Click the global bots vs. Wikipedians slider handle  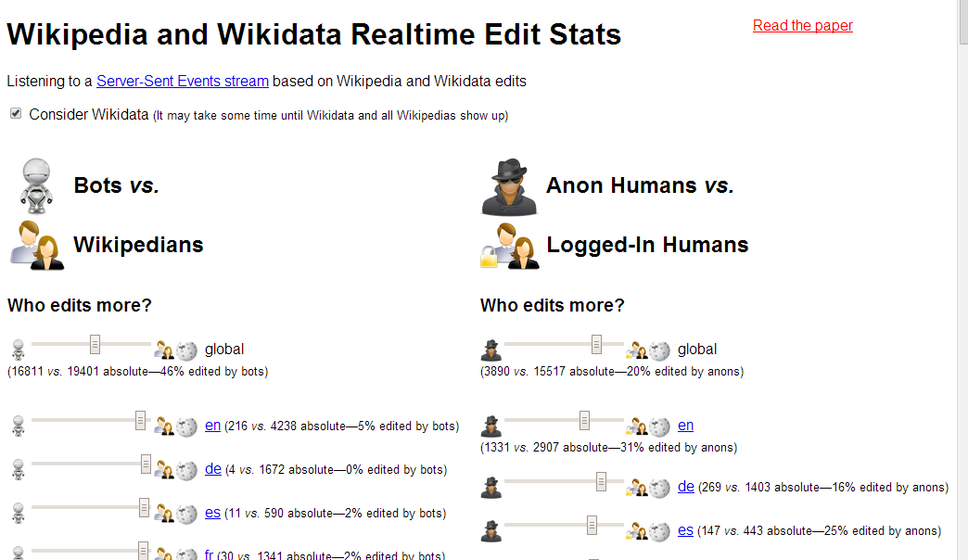[x=95, y=345]
